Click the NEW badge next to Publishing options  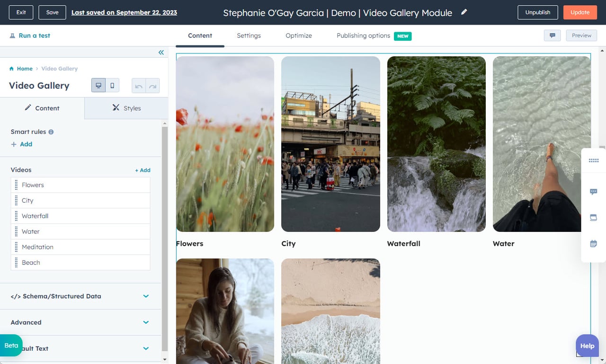tap(403, 36)
